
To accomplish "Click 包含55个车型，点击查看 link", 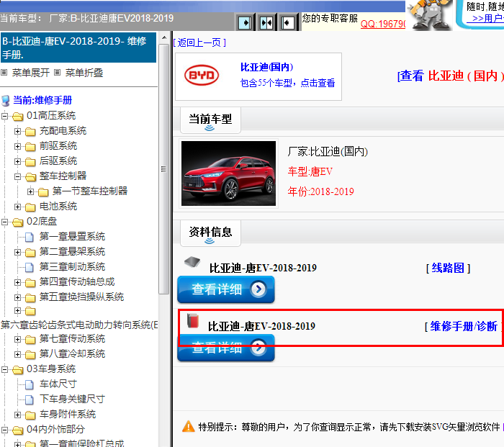I will (287, 83).
